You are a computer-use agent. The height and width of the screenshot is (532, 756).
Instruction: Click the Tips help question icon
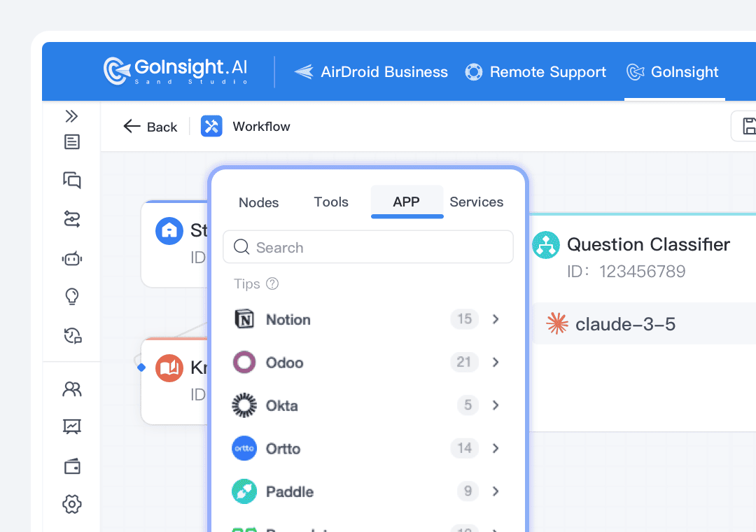[273, 283]
